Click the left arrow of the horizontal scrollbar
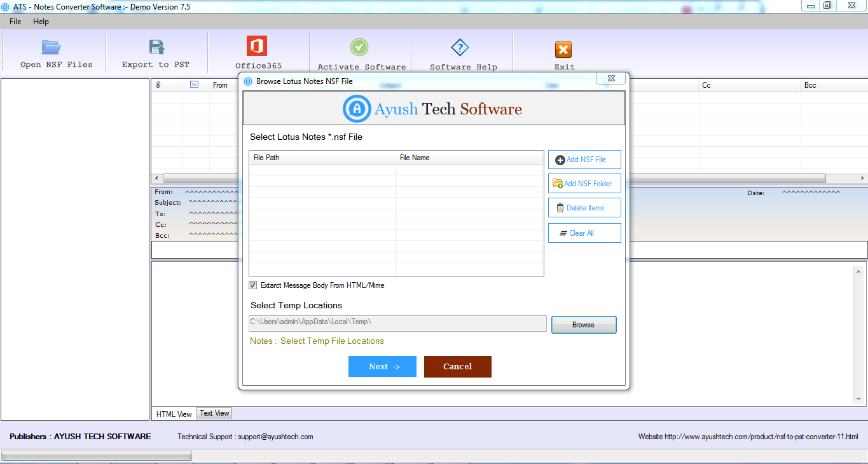Viewport: 868px width, 464px height. pyautogui.click(x=156, y=179)
